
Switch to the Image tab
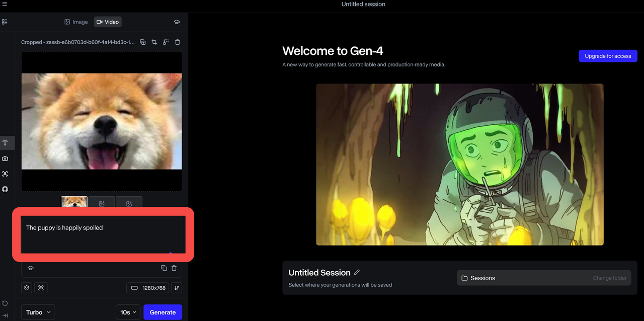pyautogui.click(x=76, y=22)
